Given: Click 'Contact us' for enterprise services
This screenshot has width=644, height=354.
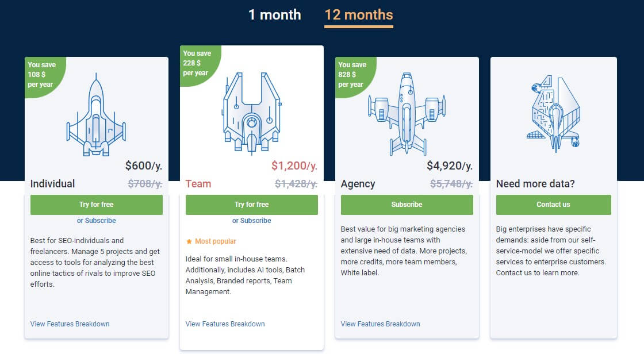Looking at the screenshot, I should [x=553, y=205].
